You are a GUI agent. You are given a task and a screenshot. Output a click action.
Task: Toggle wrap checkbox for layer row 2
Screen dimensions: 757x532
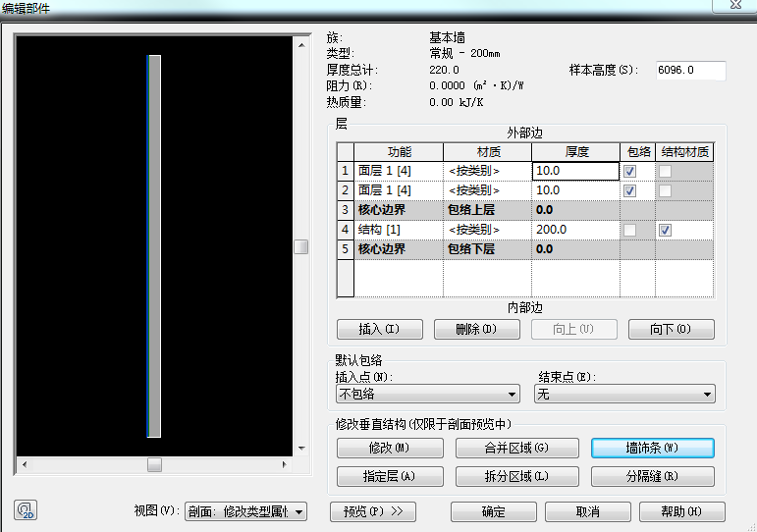tap(629, 190)
